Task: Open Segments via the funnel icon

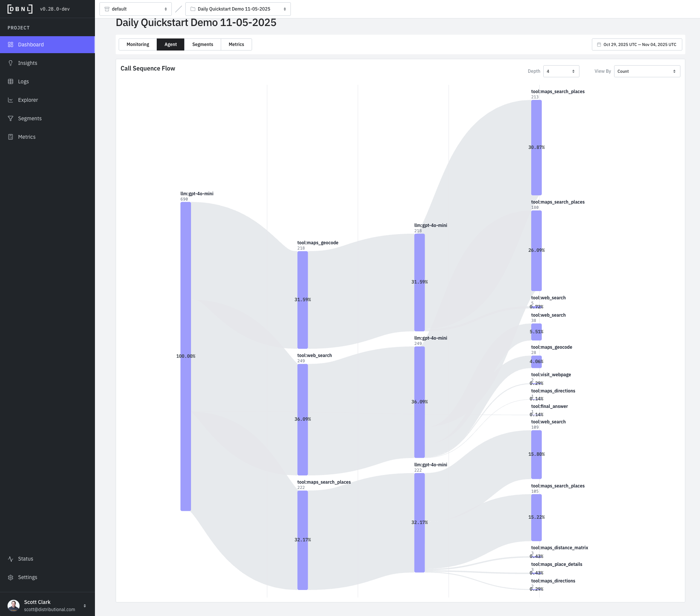Action: pyautogui.click(x=11, y=118)
